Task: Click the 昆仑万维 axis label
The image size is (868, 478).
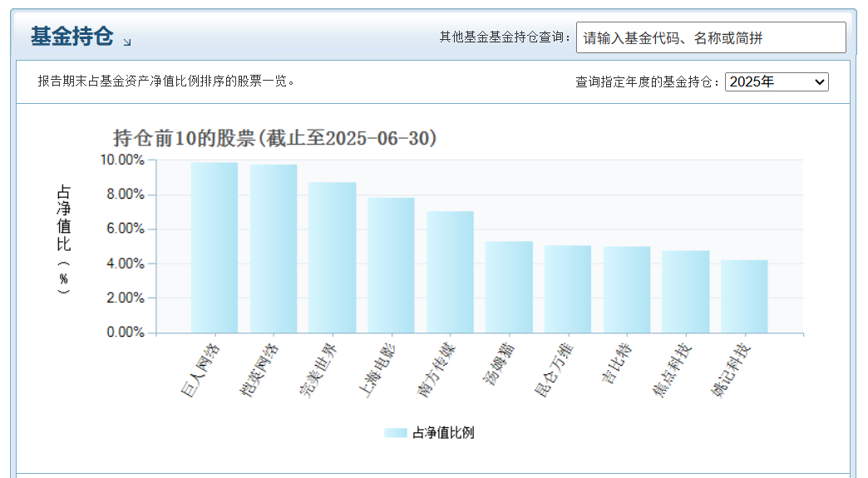Action: click(553, 370)
